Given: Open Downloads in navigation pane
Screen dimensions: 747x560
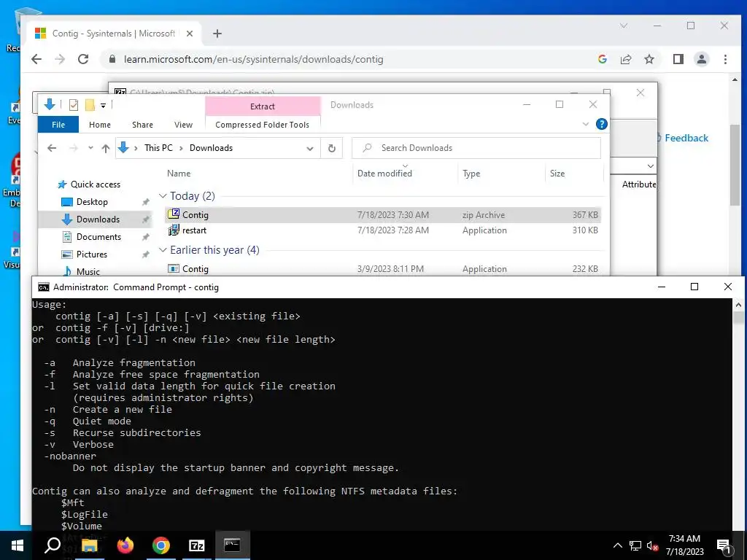Looking at the screenshot, I should point(98,219).
